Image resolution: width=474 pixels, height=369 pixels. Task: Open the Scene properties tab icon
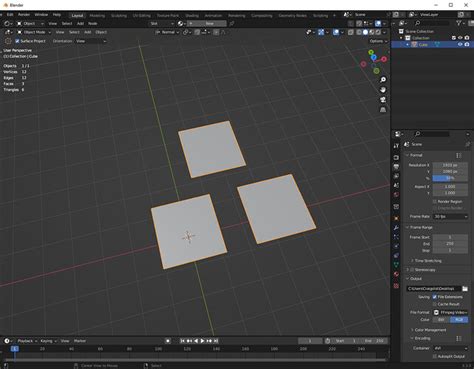(396, 185)
